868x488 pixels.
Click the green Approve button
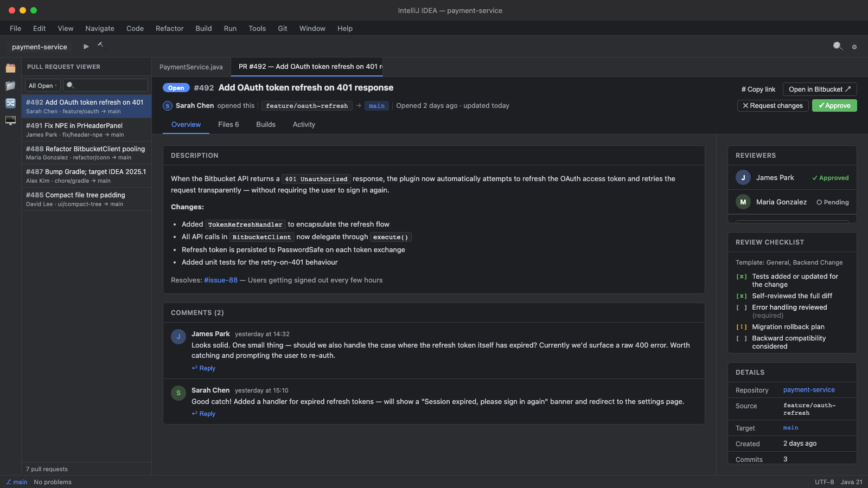[x=834, y=106]
